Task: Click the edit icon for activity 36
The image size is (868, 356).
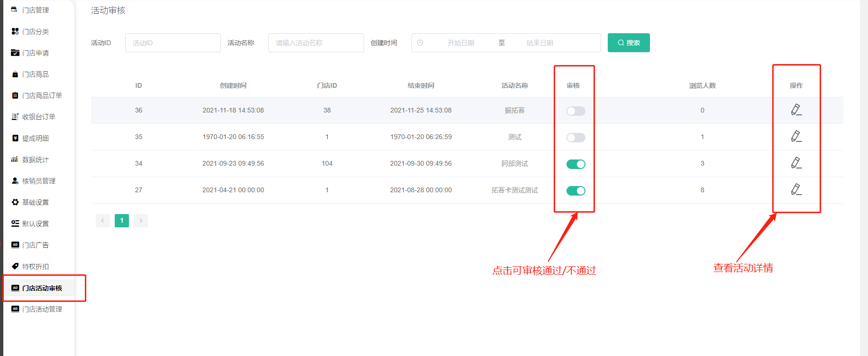Action: click(x=796, y=110)
